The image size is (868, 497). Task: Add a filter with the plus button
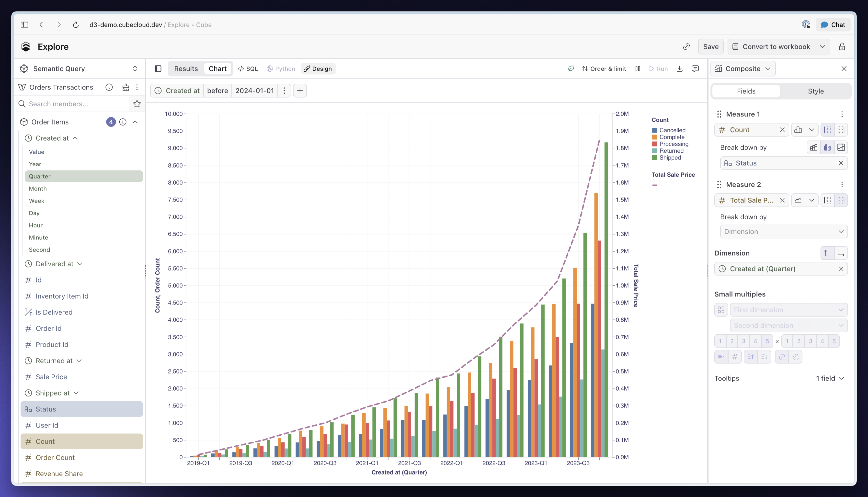300,91
